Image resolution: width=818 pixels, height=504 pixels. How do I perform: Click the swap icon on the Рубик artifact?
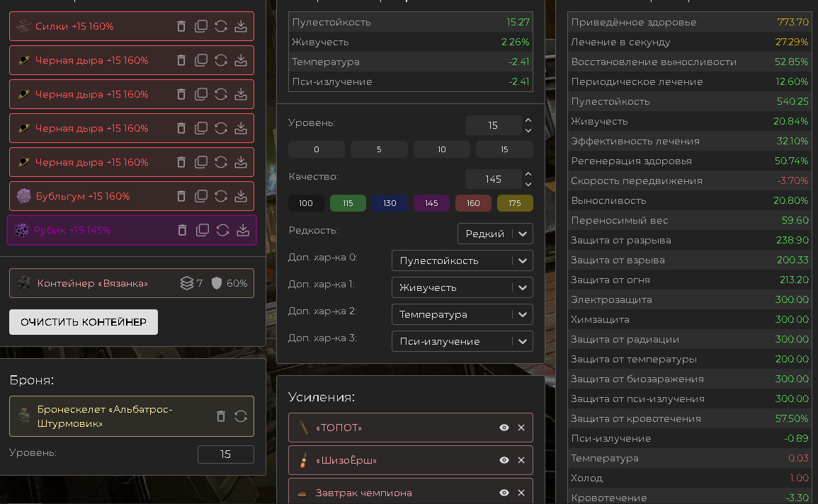coord(222,230)
